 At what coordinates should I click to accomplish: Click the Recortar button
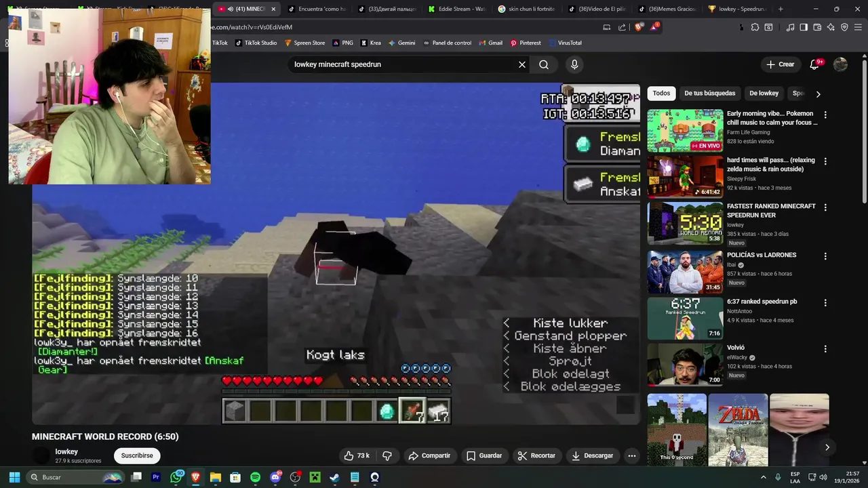pyautogui.click(x=536, y=455)
